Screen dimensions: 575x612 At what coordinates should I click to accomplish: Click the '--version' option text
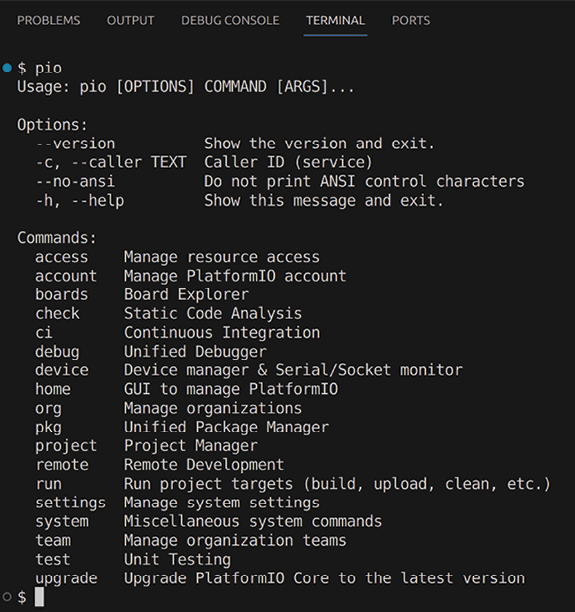click(x=75, y=144)
